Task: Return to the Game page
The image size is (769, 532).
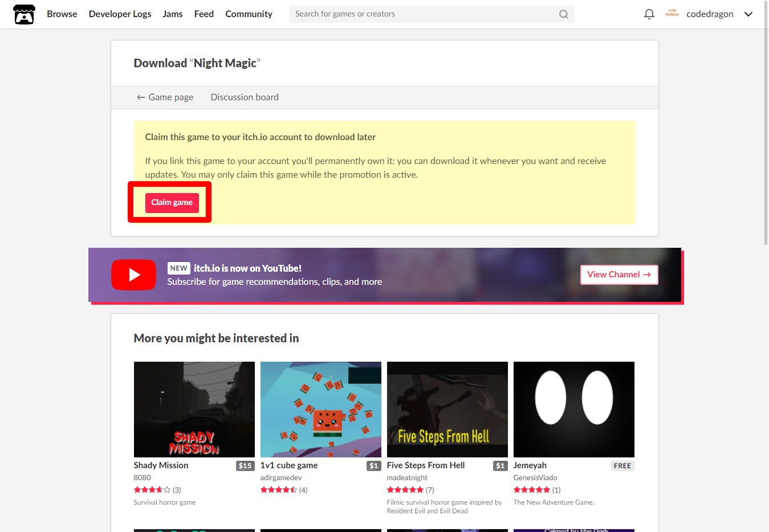Action: point(165,97)
